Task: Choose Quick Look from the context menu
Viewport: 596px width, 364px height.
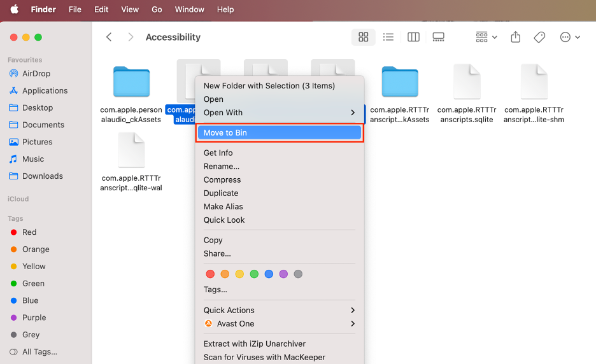Action: click(280, 220)
